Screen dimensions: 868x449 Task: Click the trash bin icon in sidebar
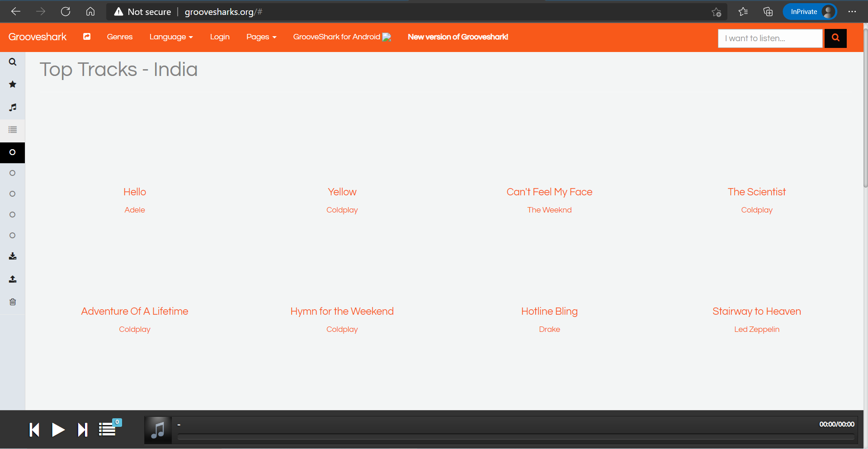[x=13, y=302]
